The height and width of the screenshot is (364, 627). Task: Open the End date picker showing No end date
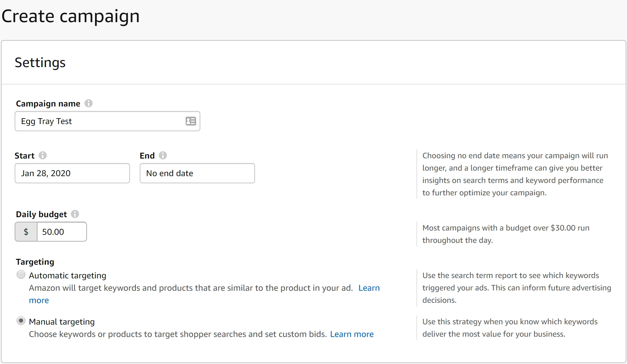point(197,173)
